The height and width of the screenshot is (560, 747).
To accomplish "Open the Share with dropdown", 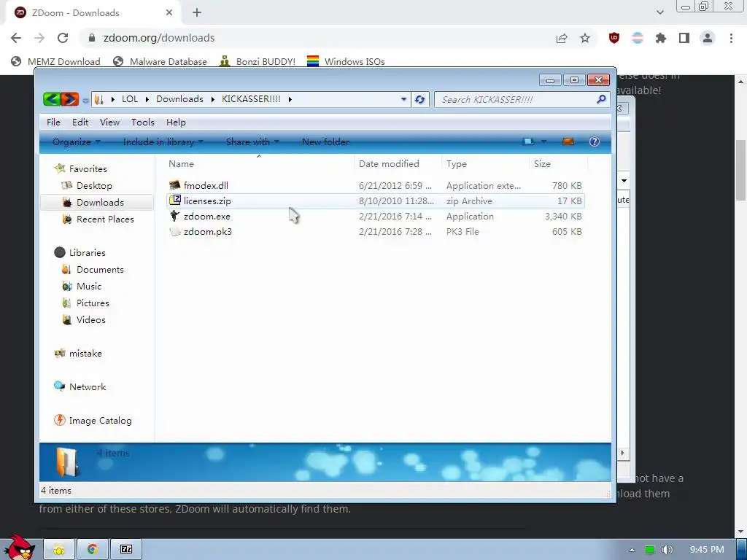I will click(252, 141).
